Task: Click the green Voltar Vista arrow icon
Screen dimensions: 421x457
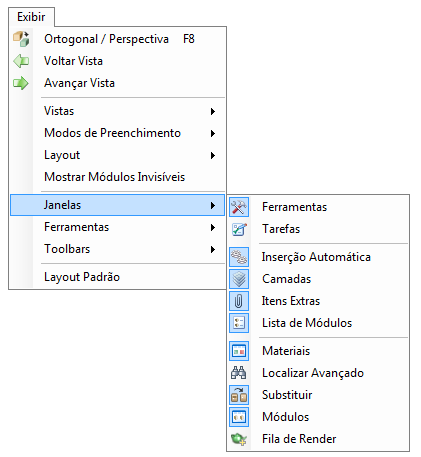Action: (x=21, y=61)
